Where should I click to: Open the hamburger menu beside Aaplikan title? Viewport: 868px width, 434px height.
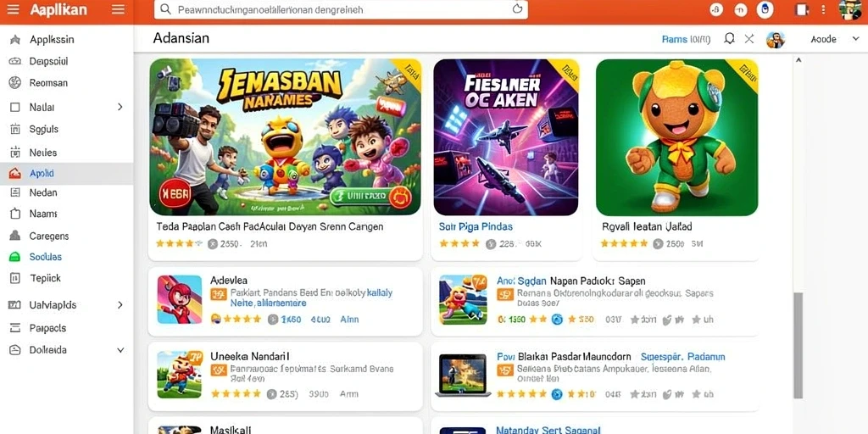pos(13,9)
